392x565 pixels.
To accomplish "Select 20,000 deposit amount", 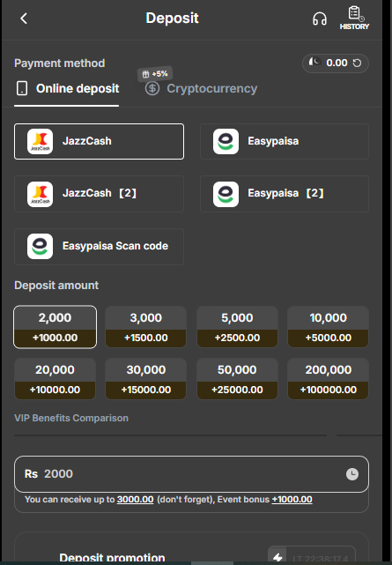I will tap(55, 379).
